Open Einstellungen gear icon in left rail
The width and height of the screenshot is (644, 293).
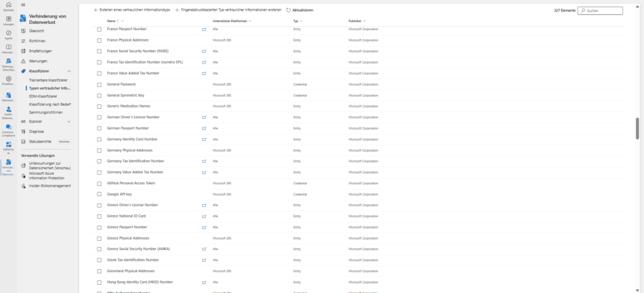point(8,79)
